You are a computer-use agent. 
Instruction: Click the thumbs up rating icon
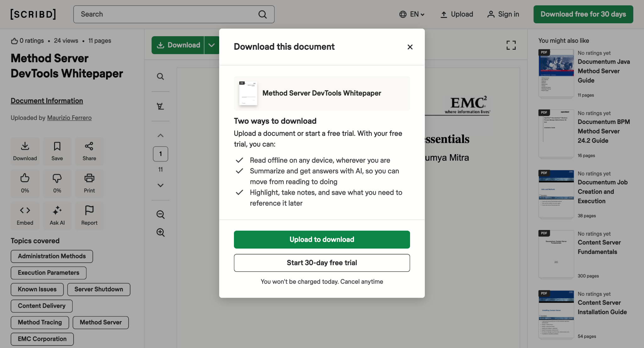[x=25, y=183]
